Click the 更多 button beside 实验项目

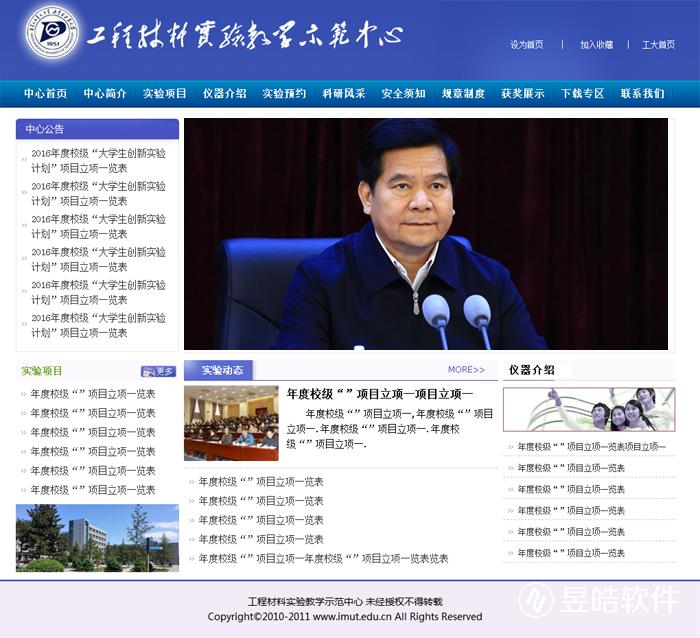158,371
